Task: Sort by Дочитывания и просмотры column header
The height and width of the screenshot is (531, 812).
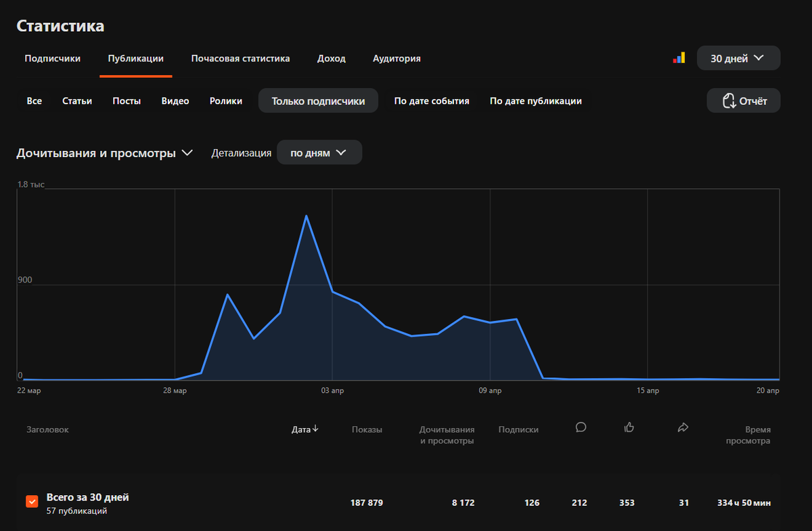Action: [447, 435]
